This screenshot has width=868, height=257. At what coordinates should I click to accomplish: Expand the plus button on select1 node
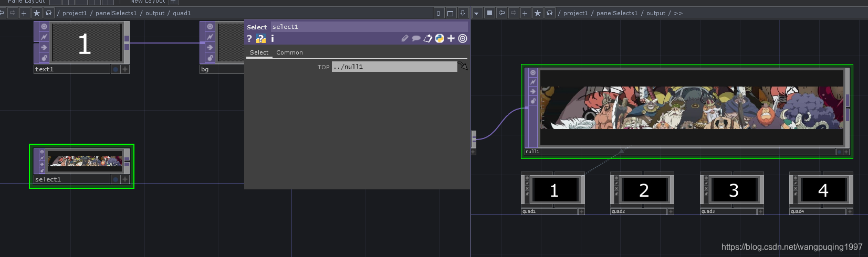(125, 179)
